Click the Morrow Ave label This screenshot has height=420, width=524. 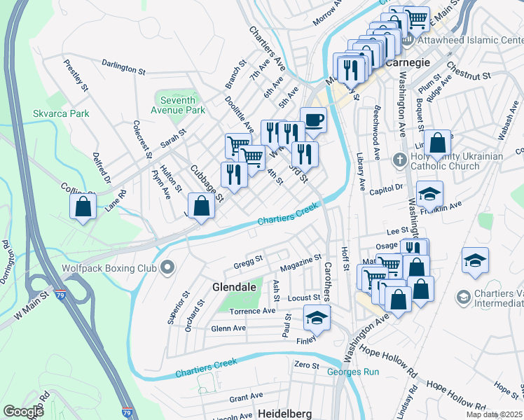point(328,13)
